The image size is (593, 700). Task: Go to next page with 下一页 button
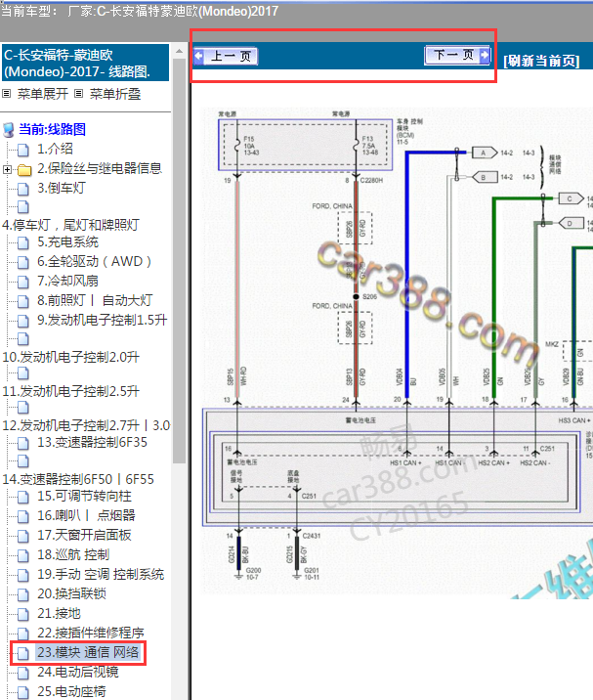(457, 56)
